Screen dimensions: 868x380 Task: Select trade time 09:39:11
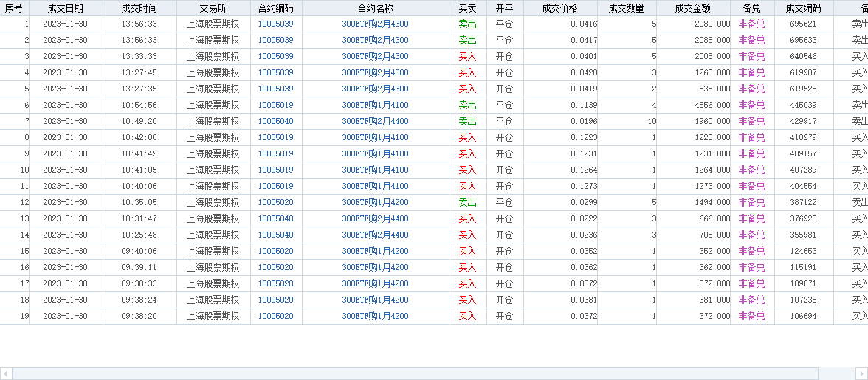[x=139, y=267]
